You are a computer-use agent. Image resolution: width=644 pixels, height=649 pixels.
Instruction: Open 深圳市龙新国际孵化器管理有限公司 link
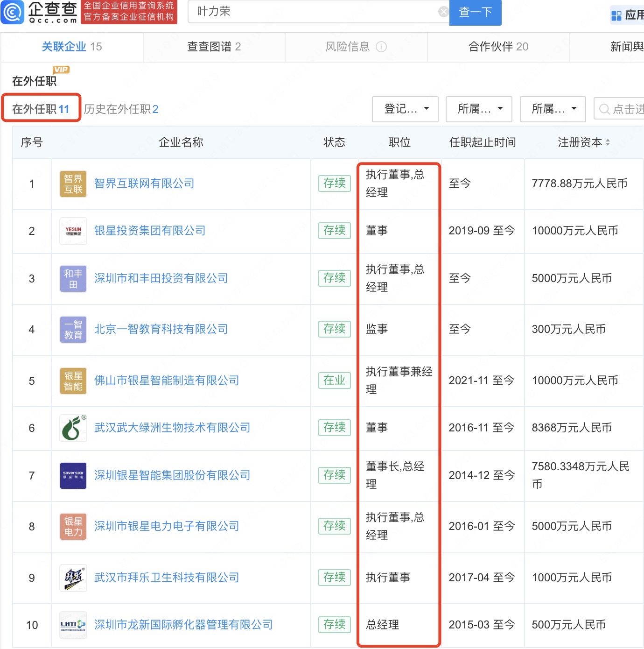click(x=183, y=625)
